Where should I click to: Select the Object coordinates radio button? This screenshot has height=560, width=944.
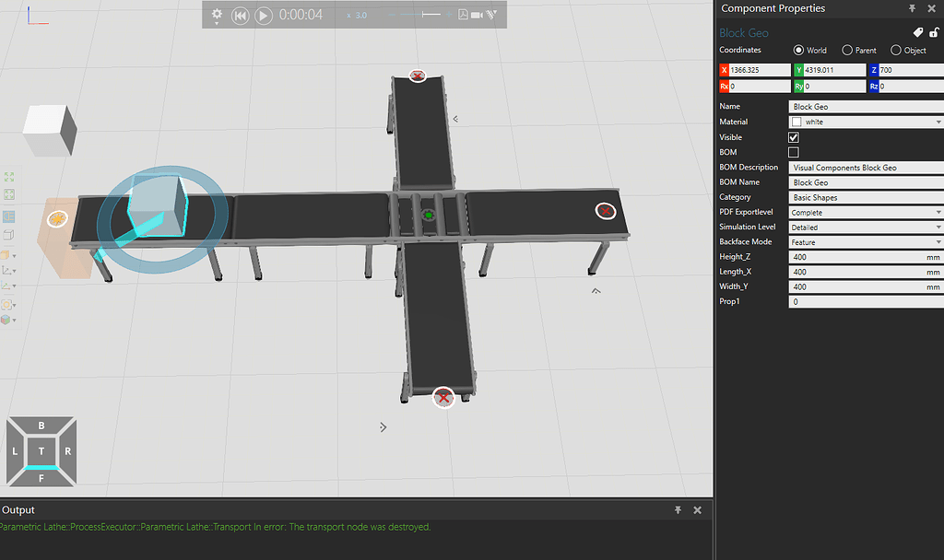[896, 51]
